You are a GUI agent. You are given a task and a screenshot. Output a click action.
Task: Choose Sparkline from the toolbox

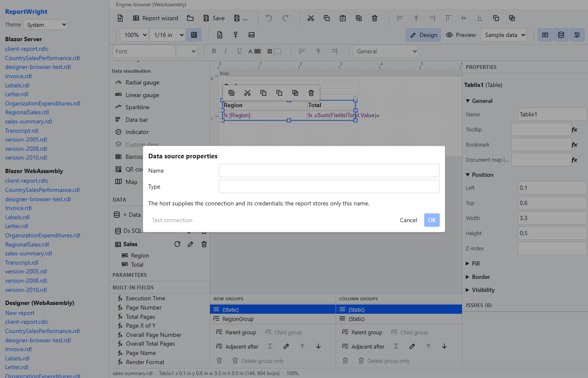(137, 107)
